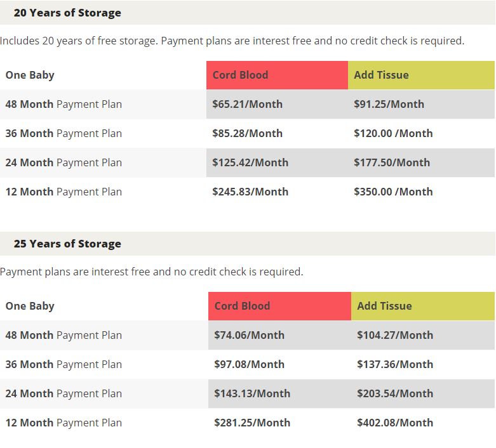Click the $104.27/Month price cell

(422, 335)
